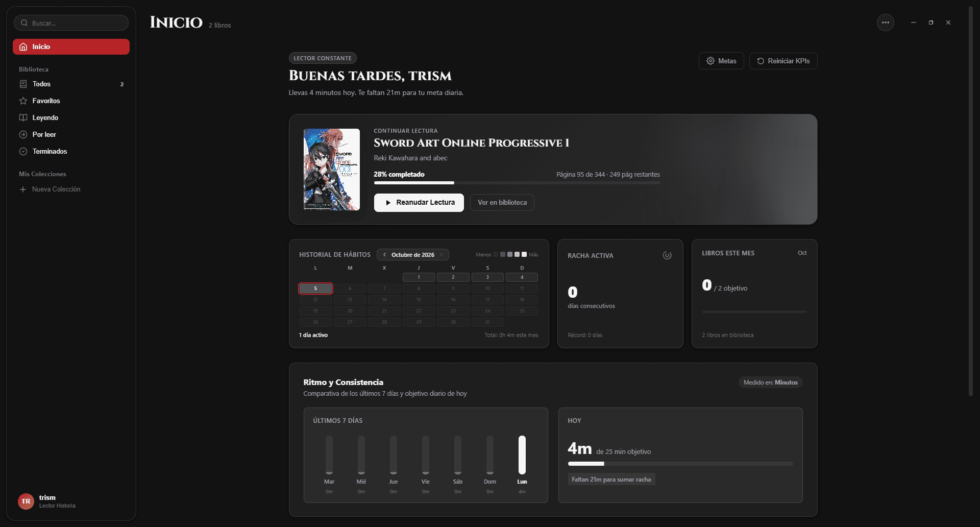Create a Nueva Colección
The image size is (980, 527).
[71, 189]
